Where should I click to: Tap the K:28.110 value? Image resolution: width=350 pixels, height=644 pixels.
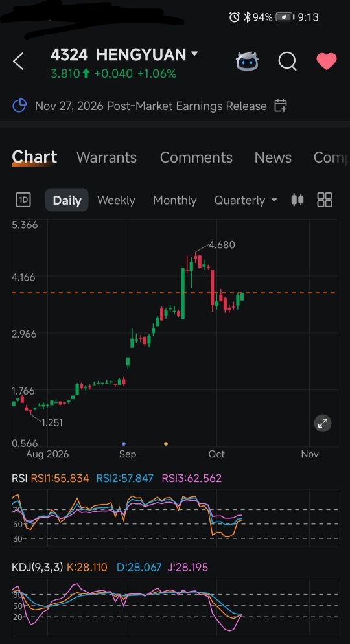click(x=87, y=568)
